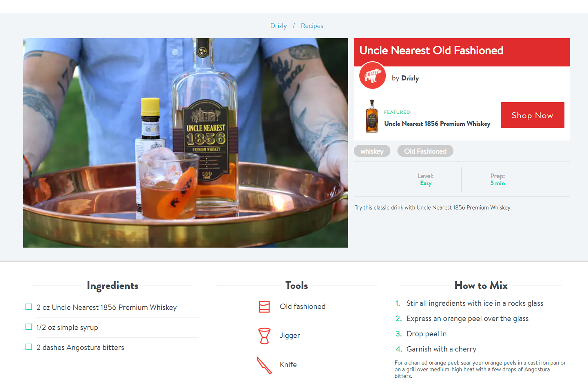Go to the Recipes breadcrumb link
The height and width of the screenshot is (391, 588).
coord(312,26)
